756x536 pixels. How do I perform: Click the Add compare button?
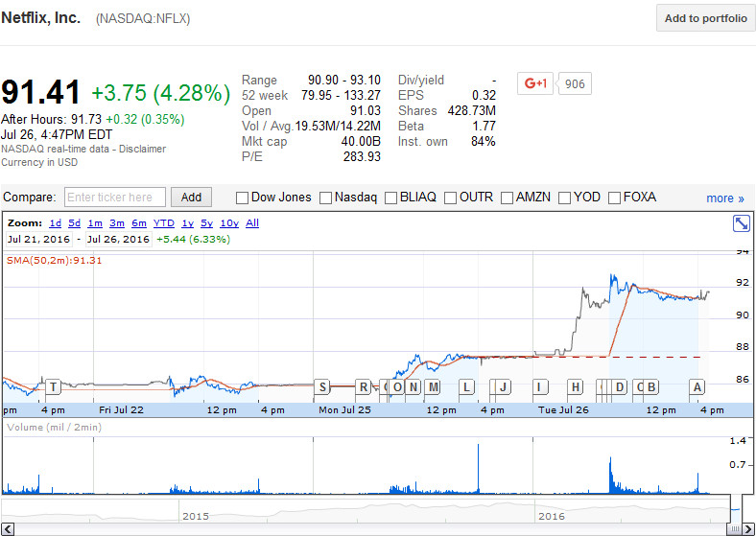coord(192,198)
